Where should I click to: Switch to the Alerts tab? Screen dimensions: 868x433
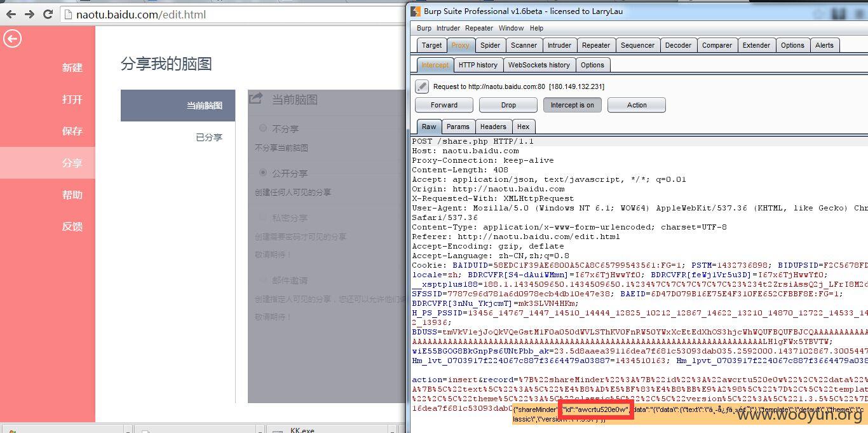824,45
